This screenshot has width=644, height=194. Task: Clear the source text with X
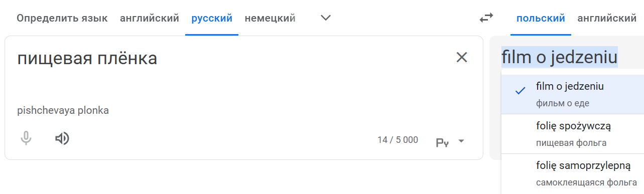click(461, 58)
